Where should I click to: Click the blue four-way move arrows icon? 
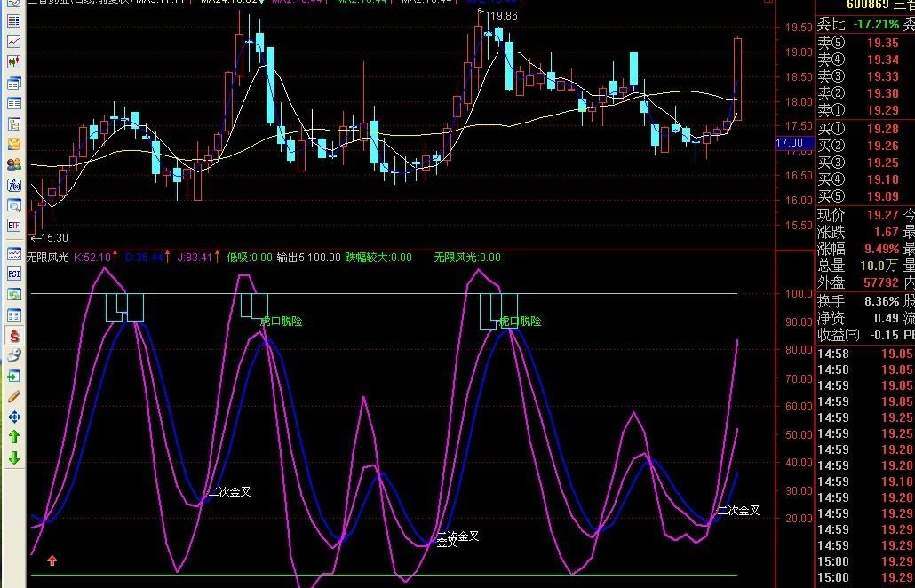click(x=13, y=417)
